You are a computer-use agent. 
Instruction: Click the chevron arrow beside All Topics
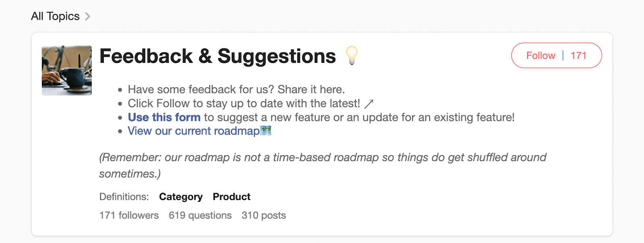[x=88, y=17]
